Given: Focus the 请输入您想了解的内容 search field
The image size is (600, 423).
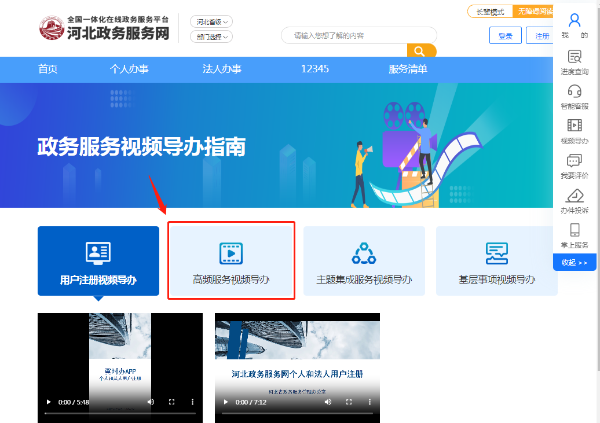Looking at the screenshot, I should [359, 36].
